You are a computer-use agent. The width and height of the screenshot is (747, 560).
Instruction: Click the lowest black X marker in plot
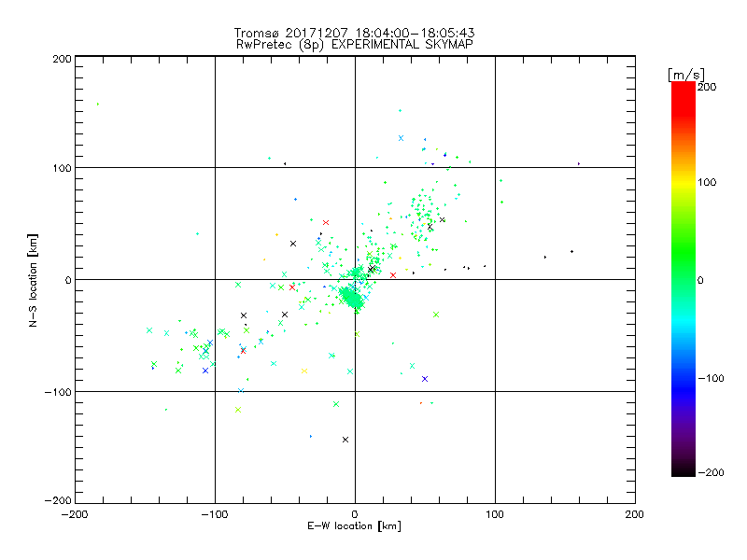(x=345, y=440)
